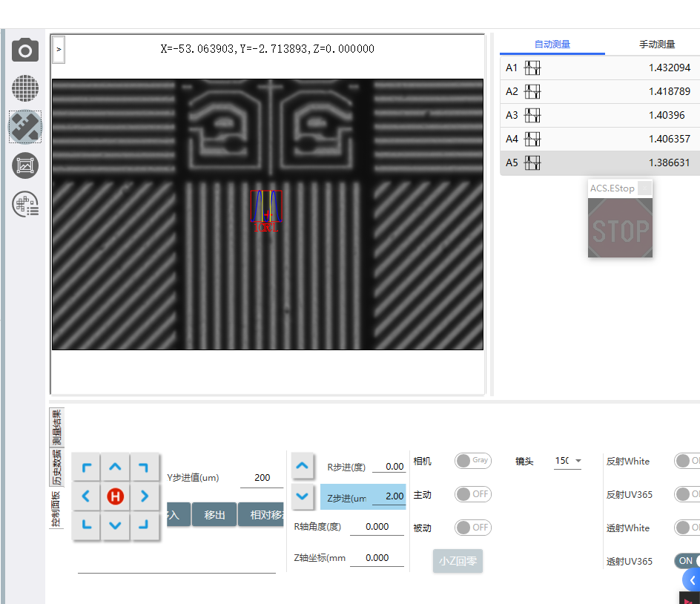This screenshot has height=604, width=700.
Task: Open the image frame tool
Action: [25, 165]
